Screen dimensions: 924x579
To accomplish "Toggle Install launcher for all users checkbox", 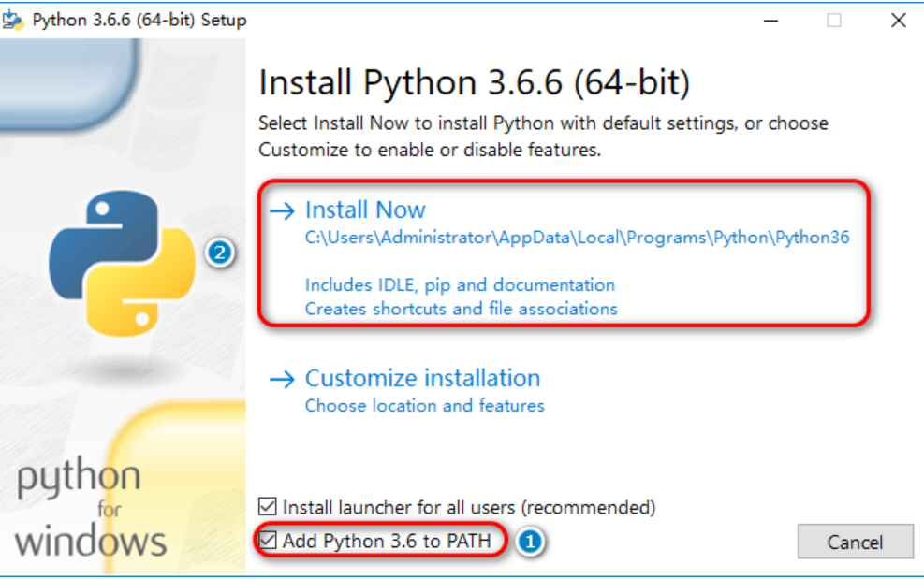I will pos(268,507).
